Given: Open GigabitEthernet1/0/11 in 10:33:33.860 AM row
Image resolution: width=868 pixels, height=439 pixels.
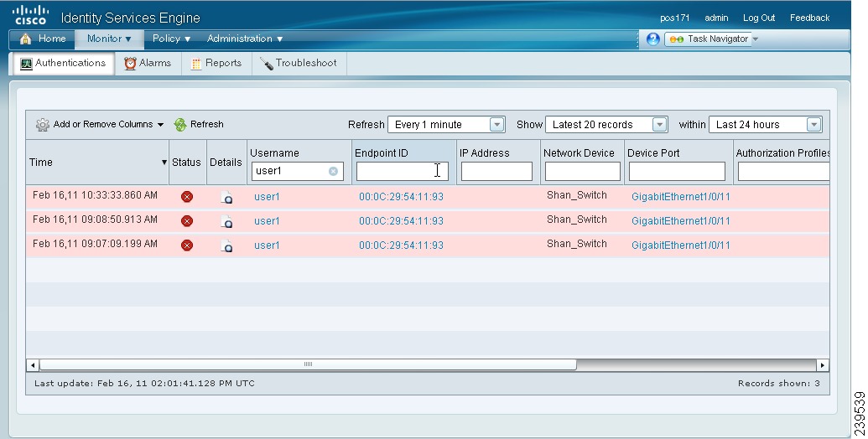Looking at the screenshot, I should click(681, 197).
